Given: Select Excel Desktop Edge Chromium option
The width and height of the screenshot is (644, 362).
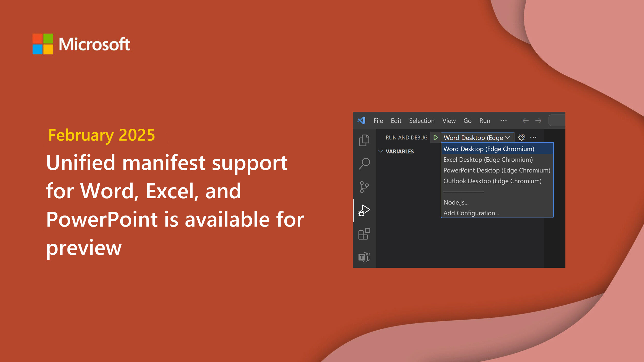Looking at the screenshot, I should pos(488,160).
